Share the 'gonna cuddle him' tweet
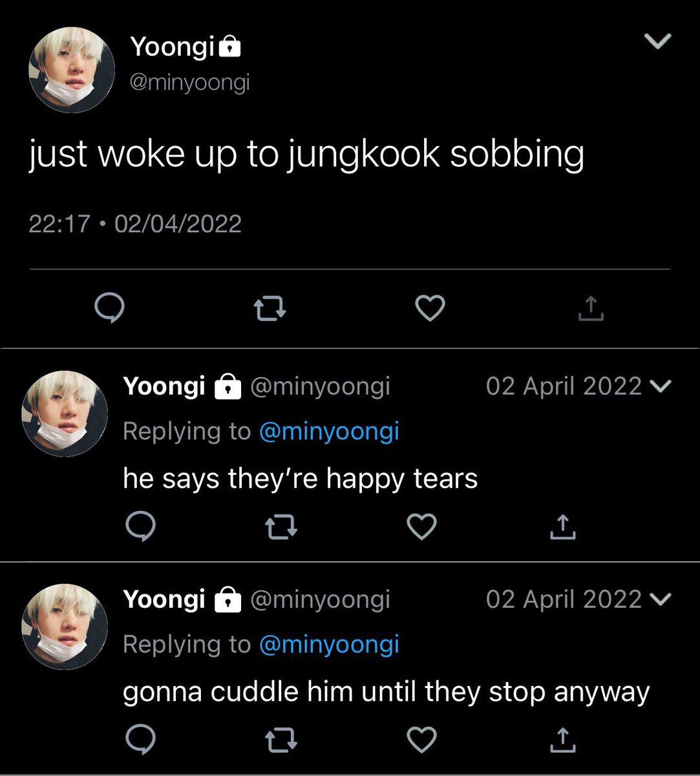The height and width of the screenshot is (776, 700). [x=563, y=739]
